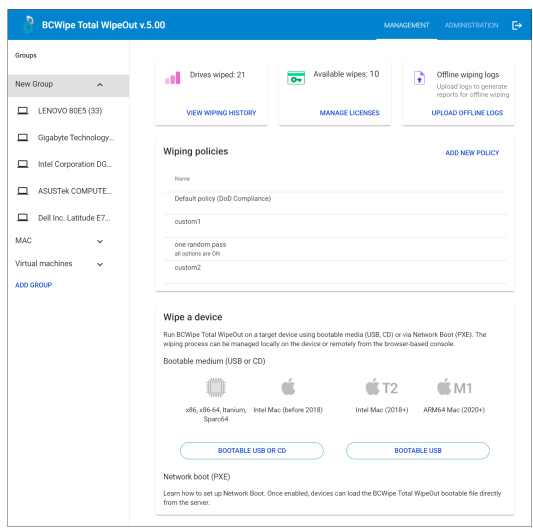Viewport: 533px width, 531px height.
Task: Open View Wiping History link
Action: 221,113
